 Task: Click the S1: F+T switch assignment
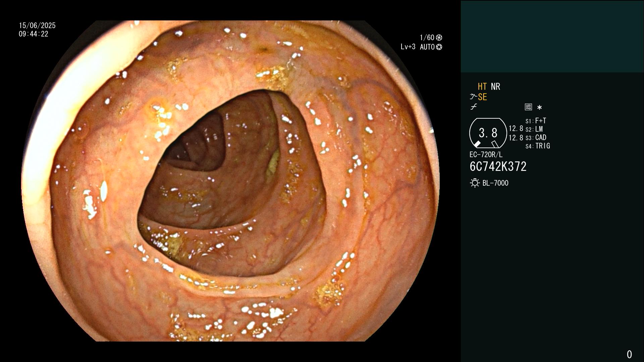[x=536, y=121]
